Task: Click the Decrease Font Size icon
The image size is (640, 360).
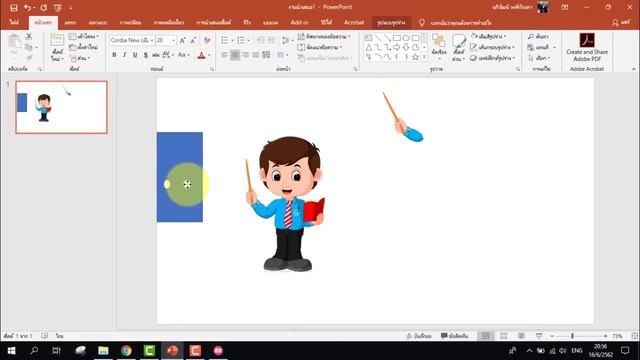Action: pos(193,40)
